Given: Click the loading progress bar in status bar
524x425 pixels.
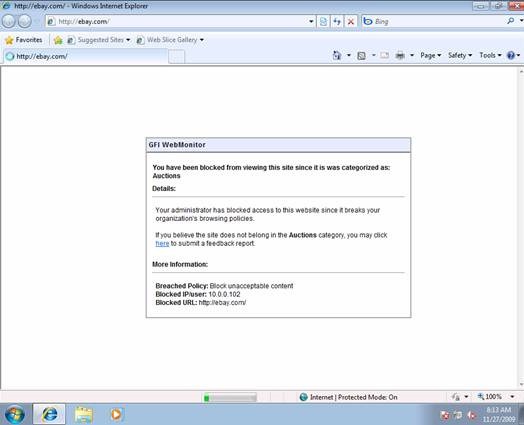Looking at the screenshot, I should tap(230, 397).
